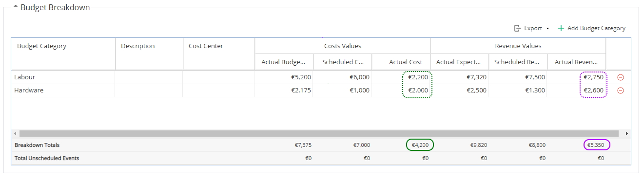The width and height of the screenshot is (644, 180).
Task: Select the Hardware row name cell
Action: (63, 90)
